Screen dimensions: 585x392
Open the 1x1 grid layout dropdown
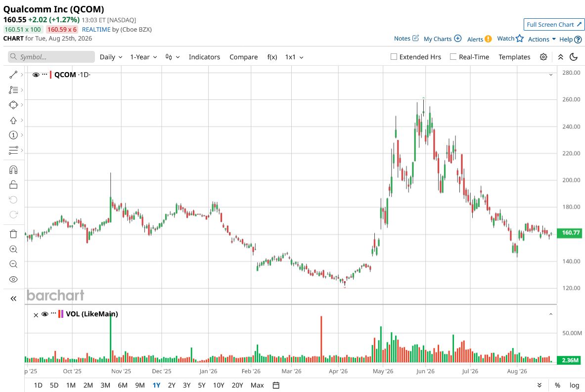[294, 57]
